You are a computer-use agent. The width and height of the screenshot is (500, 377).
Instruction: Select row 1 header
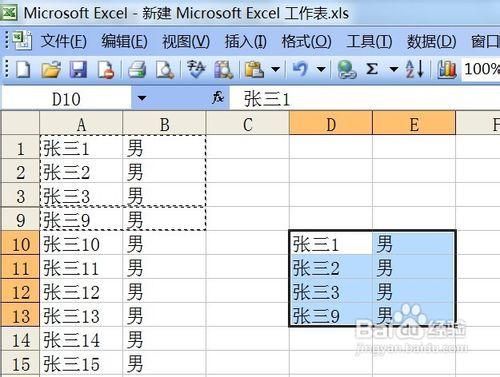point(20,148)
